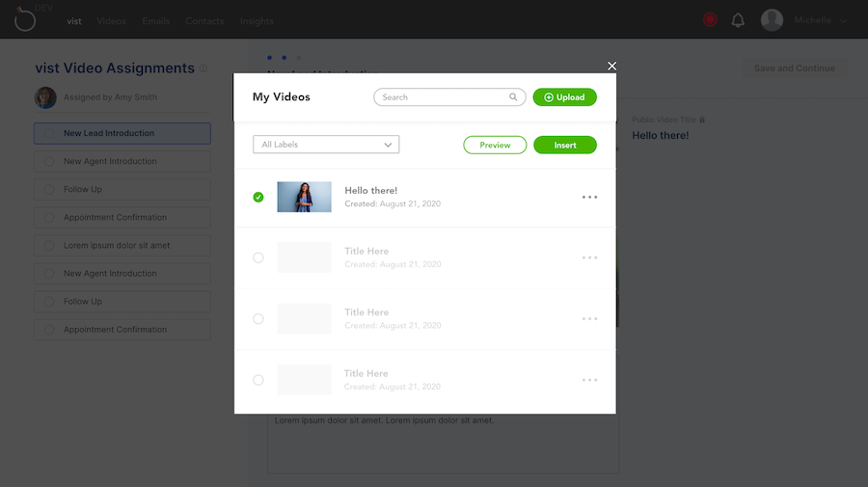Select the second video's radio button
Viewport: 868px width, 487px height.
(258, 257)
